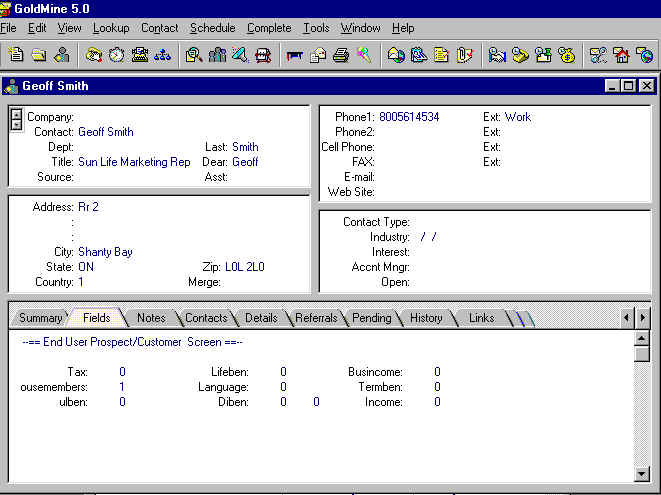Click the org chart tree icon
The image size is (661, 495).
click(162, 55)
